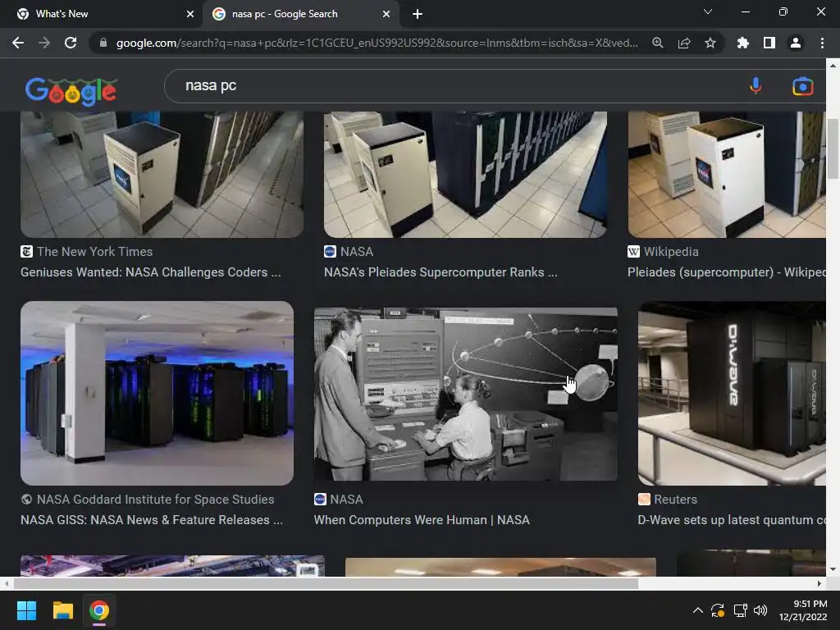Reload the Google search page
This screenshot has height=630, width=840.
click(x=71, y=43)
